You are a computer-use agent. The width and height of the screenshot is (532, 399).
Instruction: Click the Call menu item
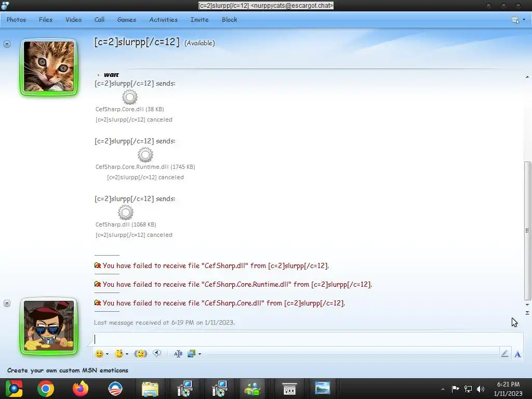[99, 20]
